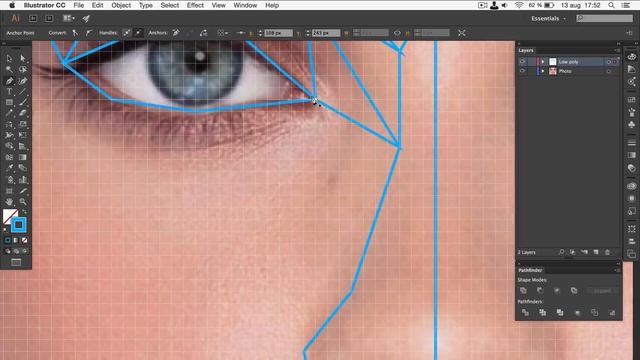The height and width of the screenshot is (360, 640).
Task: Select the Line Segment tool
Action: pyautogui.click(x=22, y=91)
